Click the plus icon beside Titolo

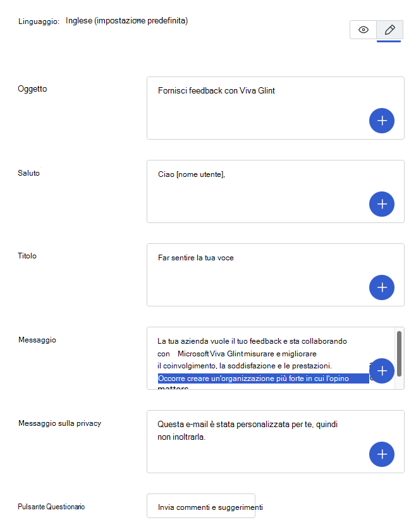tap(382, 287)
